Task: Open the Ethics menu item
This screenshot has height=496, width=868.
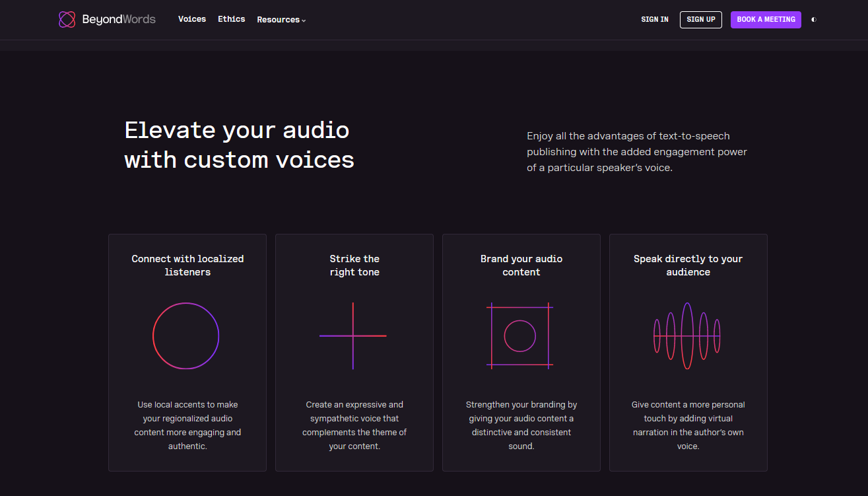Action: pyautogui.click(x=232, y=19)
